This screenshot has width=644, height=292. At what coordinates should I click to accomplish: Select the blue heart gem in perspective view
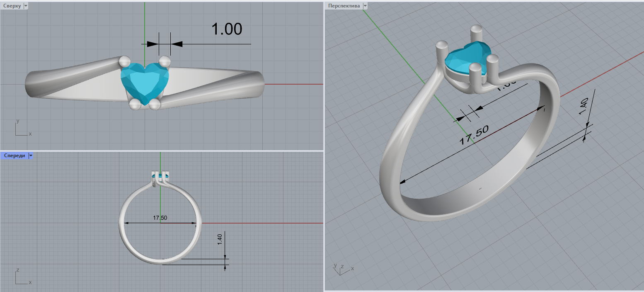click(x=466, y=58)
